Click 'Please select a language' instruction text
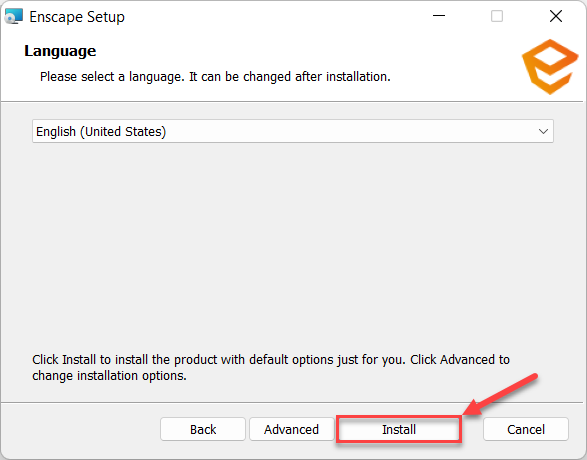This screenshot has height=460, width=587. pos(215,77)
